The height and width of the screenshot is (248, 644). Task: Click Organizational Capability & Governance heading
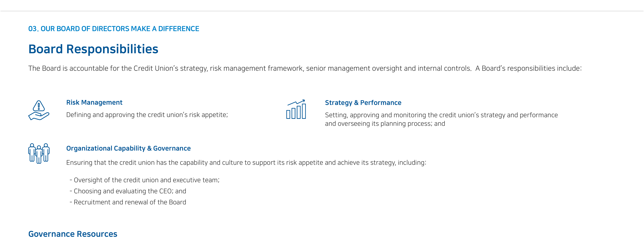128,149
